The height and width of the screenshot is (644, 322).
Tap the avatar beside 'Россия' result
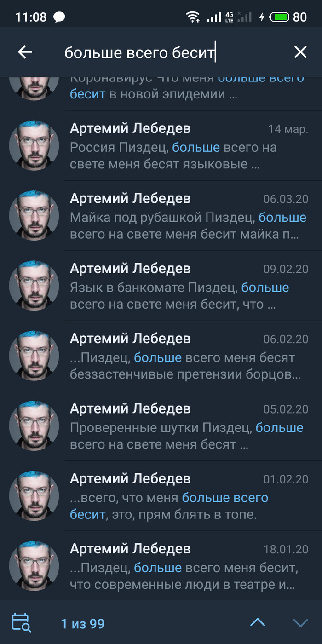pos(34,146)
